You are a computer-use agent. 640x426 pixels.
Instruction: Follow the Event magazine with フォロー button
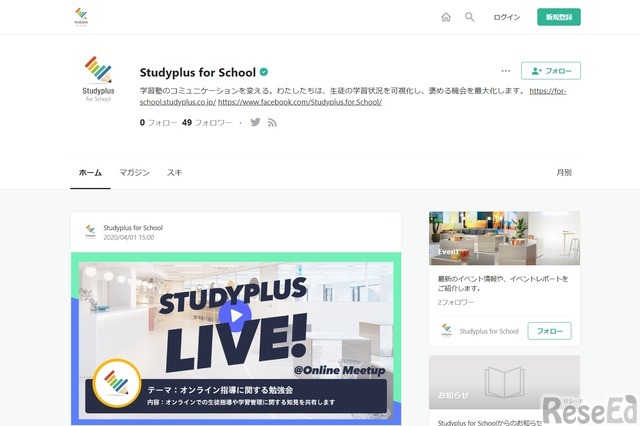pyautogui.click(x=549, y=331)
